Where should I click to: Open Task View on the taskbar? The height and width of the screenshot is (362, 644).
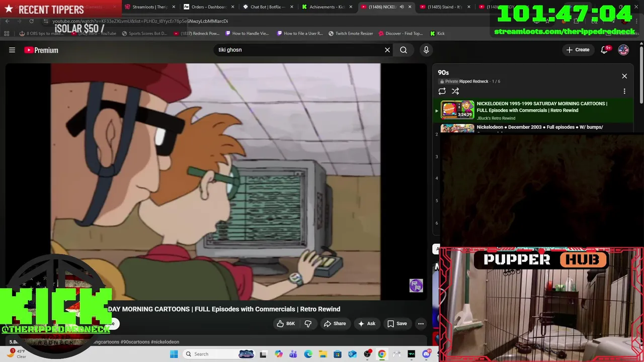click(x=263, y=354)
